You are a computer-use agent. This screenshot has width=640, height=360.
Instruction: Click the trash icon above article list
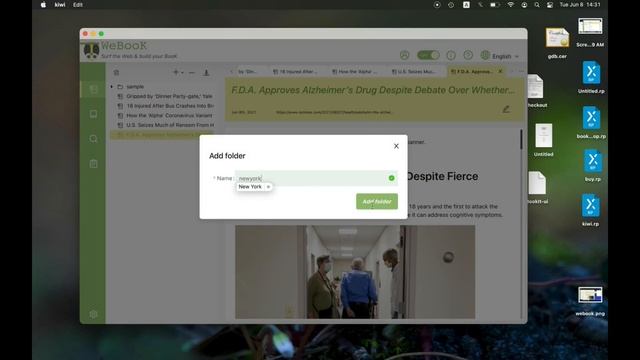pos(116,72)
